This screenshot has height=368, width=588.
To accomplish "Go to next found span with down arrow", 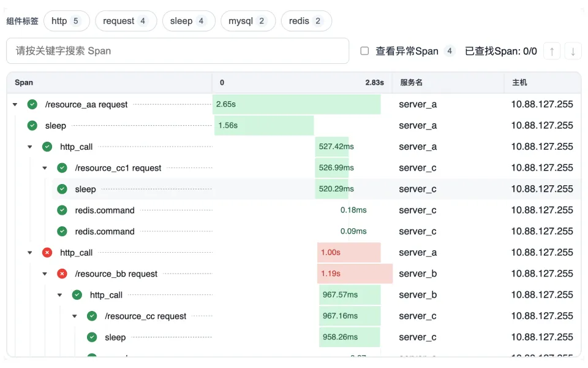I will [573, 51].
